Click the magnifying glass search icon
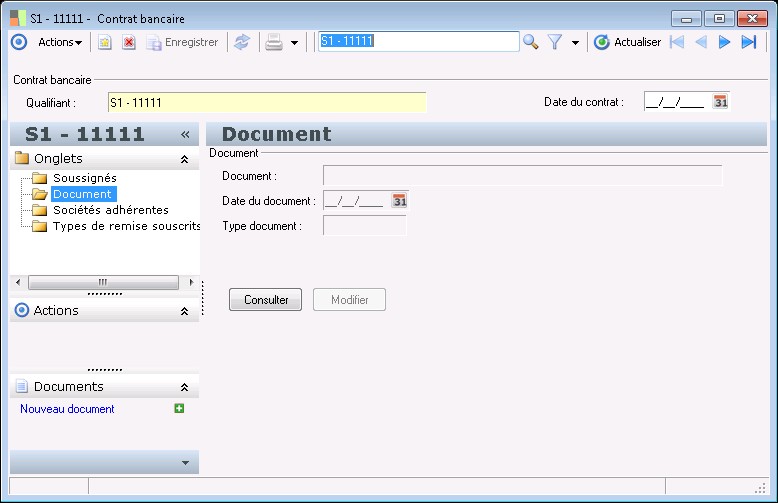This screenshot has height=503, width=778. click(530, 42)
